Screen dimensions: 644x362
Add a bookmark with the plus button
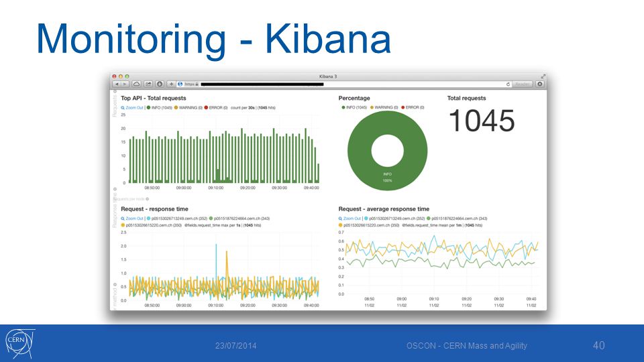pos(171,84)
